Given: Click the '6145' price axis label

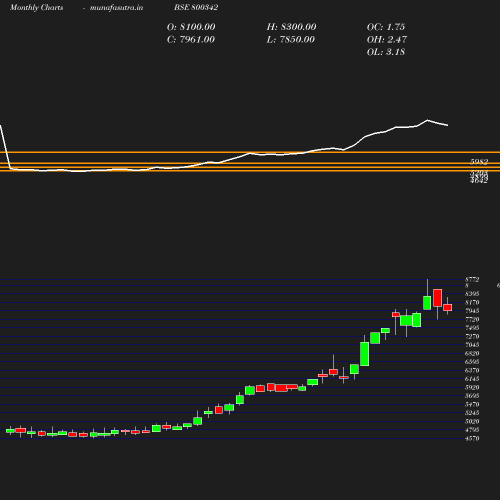Looking at the screenshot, I should coord(472,379).
